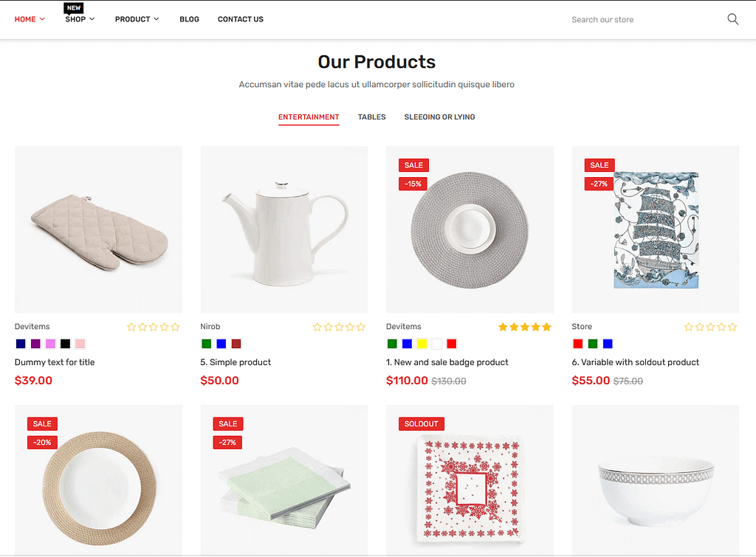Click five-star rating of New and sale badge product
756x557 pixels.
coord(525,327)
